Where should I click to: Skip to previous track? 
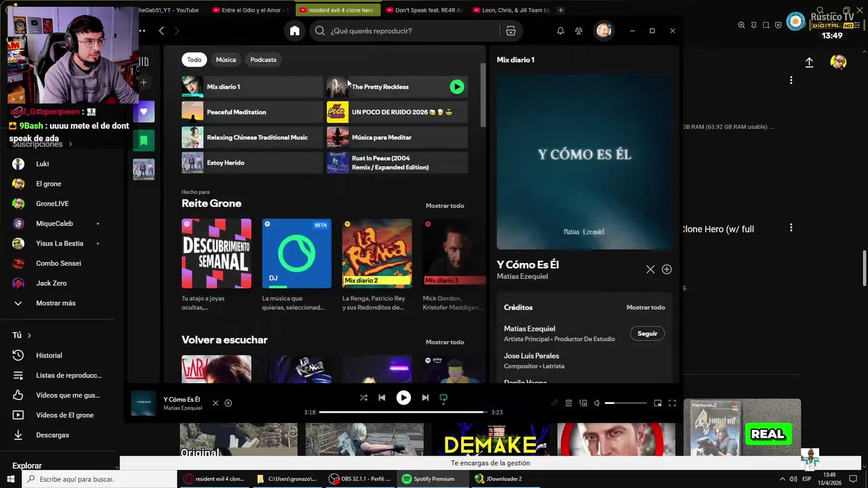(382, 398)
